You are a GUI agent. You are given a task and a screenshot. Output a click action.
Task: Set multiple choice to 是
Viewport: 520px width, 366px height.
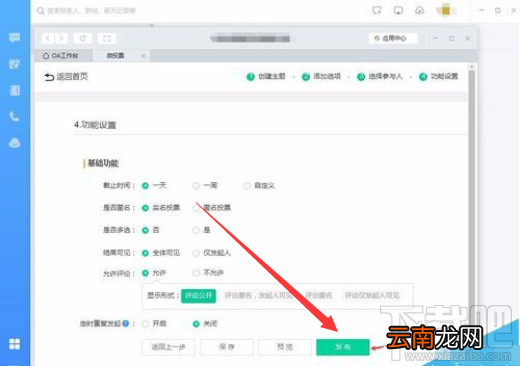pos(196,230)
